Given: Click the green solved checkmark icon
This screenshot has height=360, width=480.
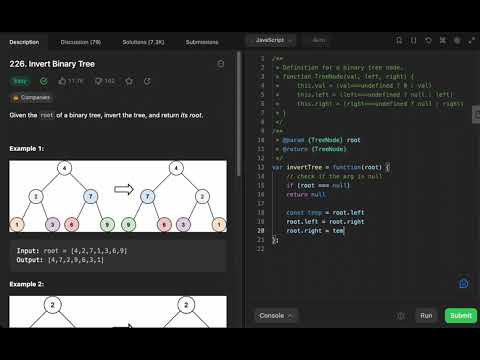Looking at the screenshot, I should [x=44, y=81].
